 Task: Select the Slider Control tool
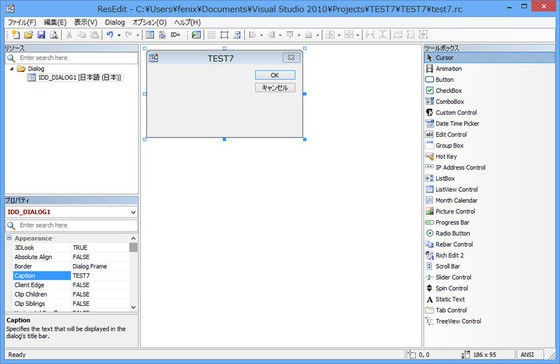click(x=489, y=277)
